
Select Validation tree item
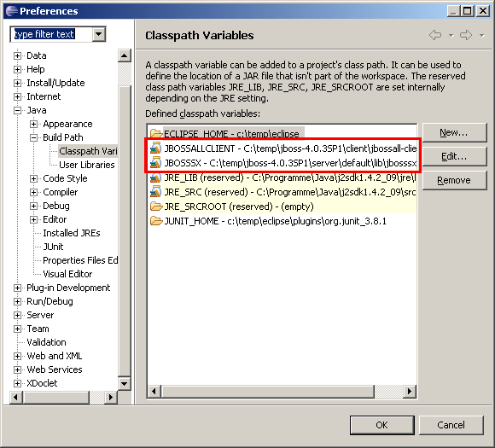pos(46,342)
